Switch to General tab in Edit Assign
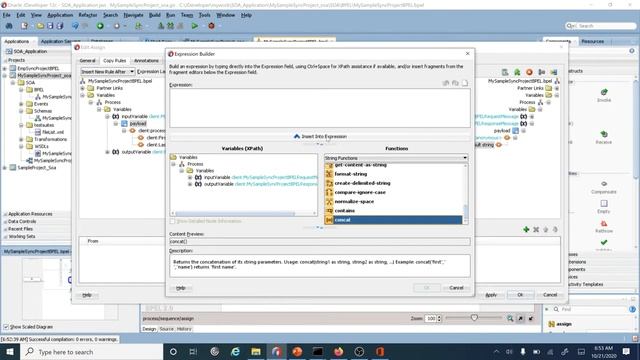640x360 pixels. click(87, 60)
